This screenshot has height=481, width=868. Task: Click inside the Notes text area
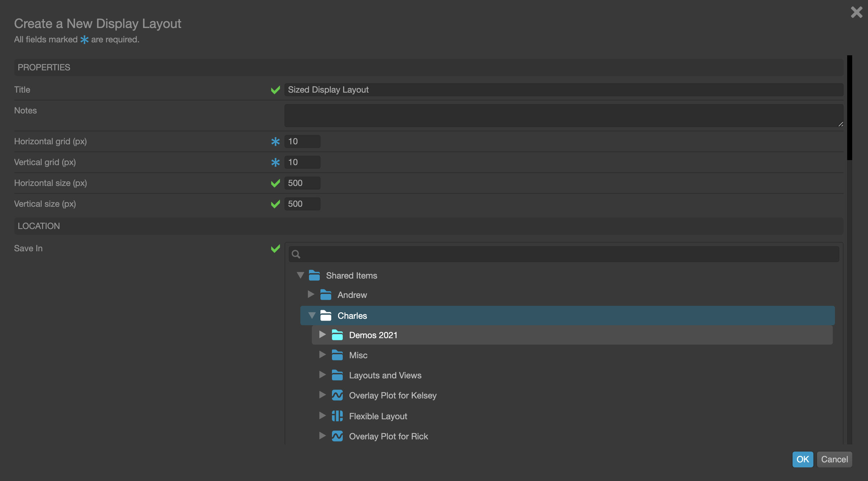coord(563,115)
